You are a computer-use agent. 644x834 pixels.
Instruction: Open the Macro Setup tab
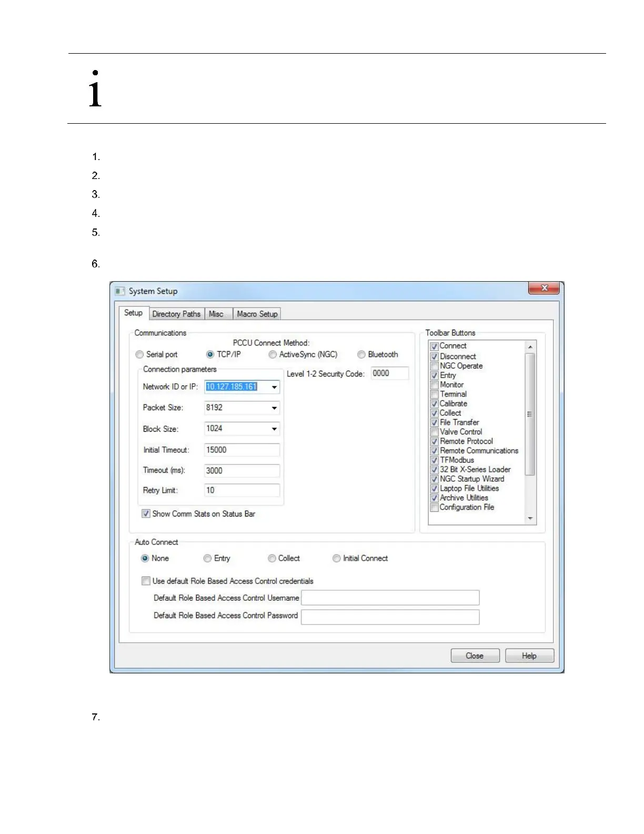[x=257, y=314]
